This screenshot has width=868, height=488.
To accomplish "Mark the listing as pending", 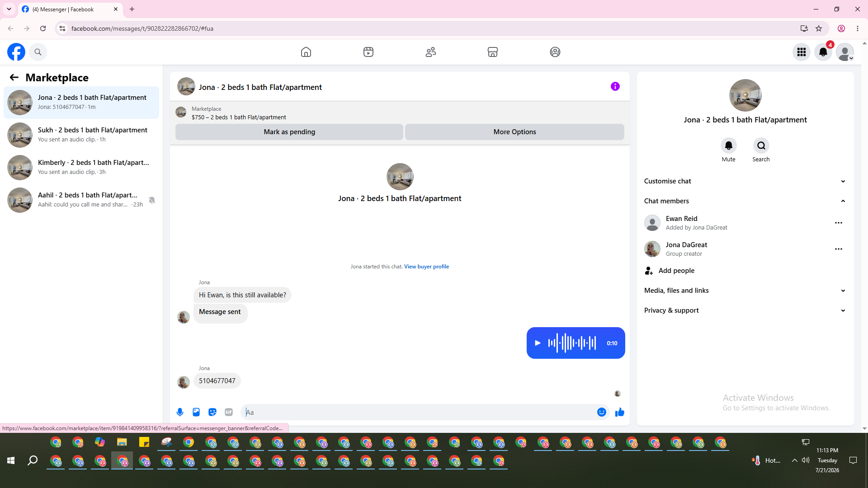I will click(289, 132).
